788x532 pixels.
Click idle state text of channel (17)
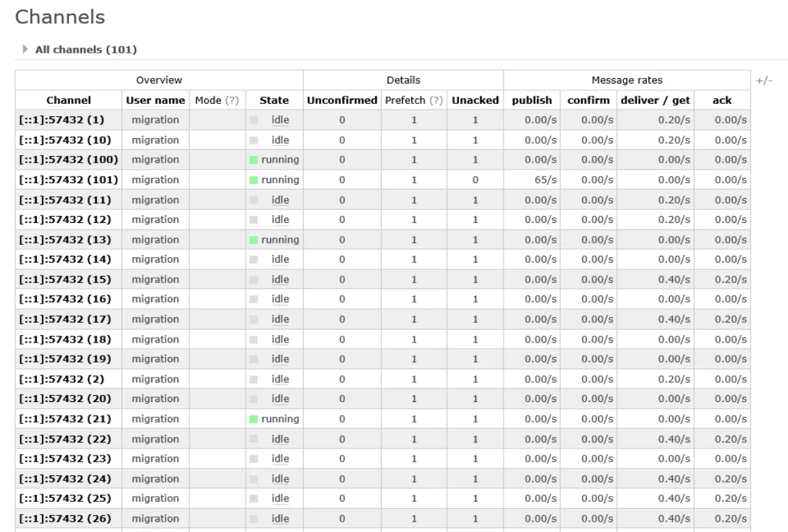280,319
